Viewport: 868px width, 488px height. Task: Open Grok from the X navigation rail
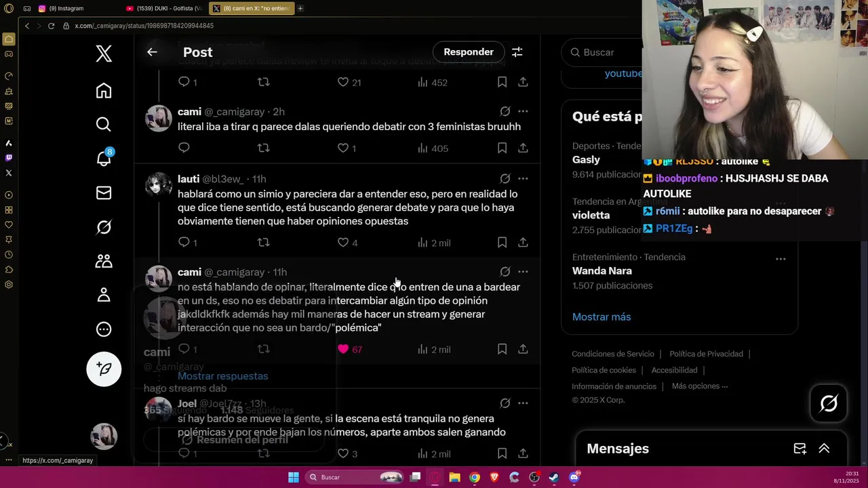click(x=104, y=227)
